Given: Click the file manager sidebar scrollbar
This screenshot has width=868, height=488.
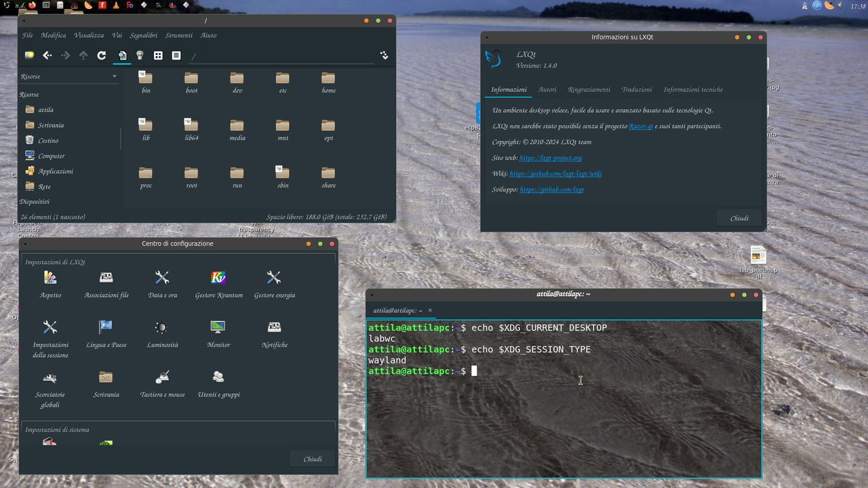Looking at the screenshot, I should (x=121, y=138).
